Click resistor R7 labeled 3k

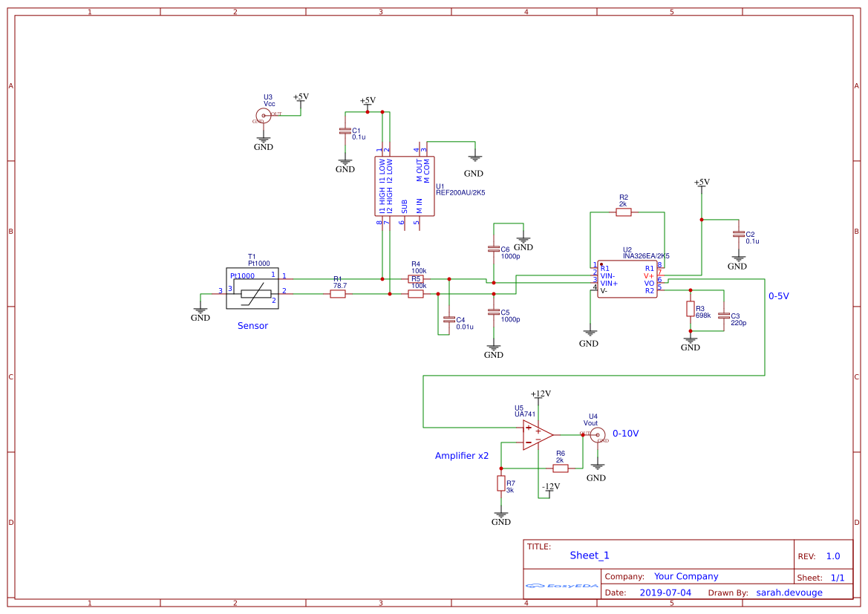click(x=501, y=485)
